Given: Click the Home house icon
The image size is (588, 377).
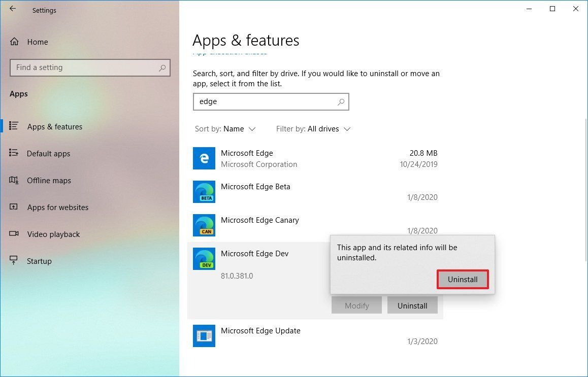Looking at the screenshot, I should pyautogui.click(x=14, y=42).
